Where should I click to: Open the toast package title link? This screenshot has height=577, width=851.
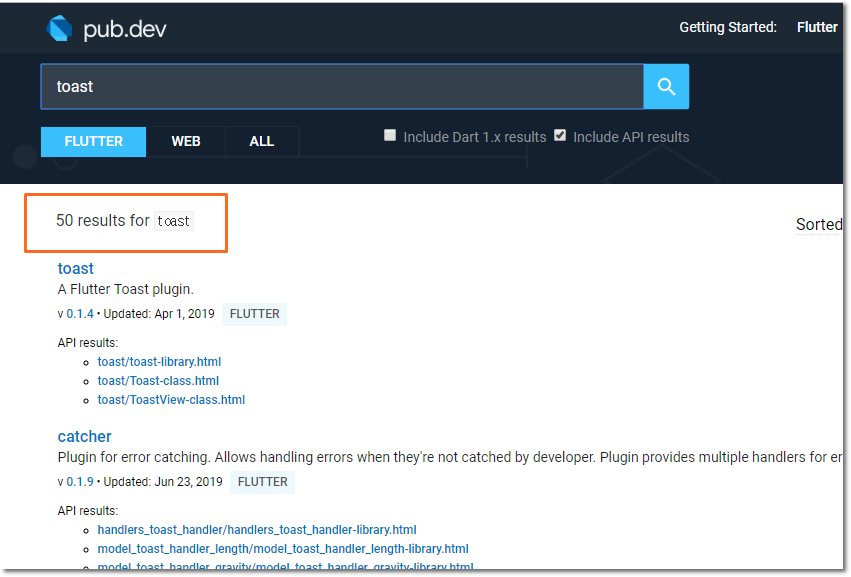coord(75,268)
